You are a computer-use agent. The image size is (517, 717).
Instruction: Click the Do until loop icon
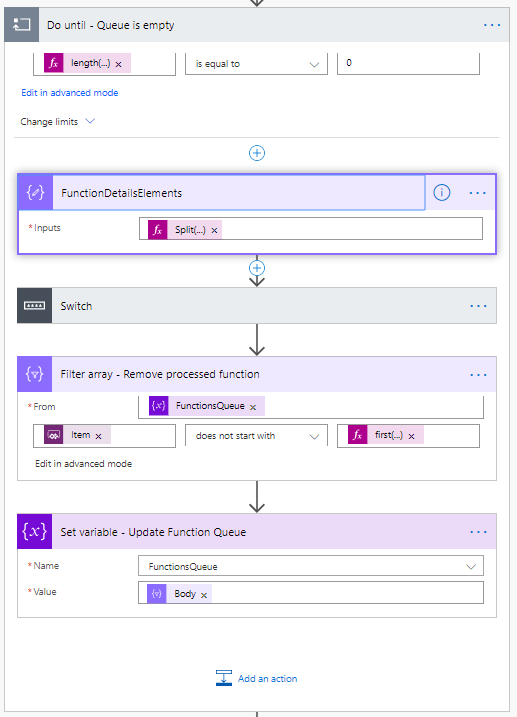[21, 25]
